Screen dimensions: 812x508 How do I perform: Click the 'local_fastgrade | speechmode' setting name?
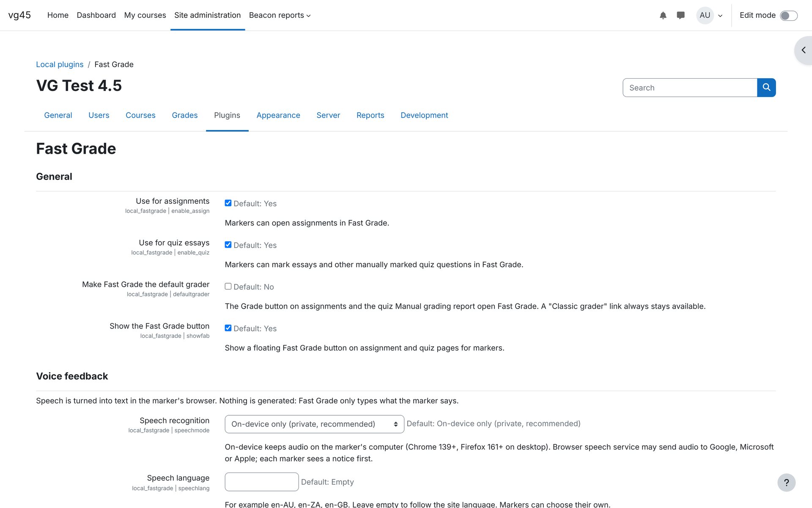[169, 430]
